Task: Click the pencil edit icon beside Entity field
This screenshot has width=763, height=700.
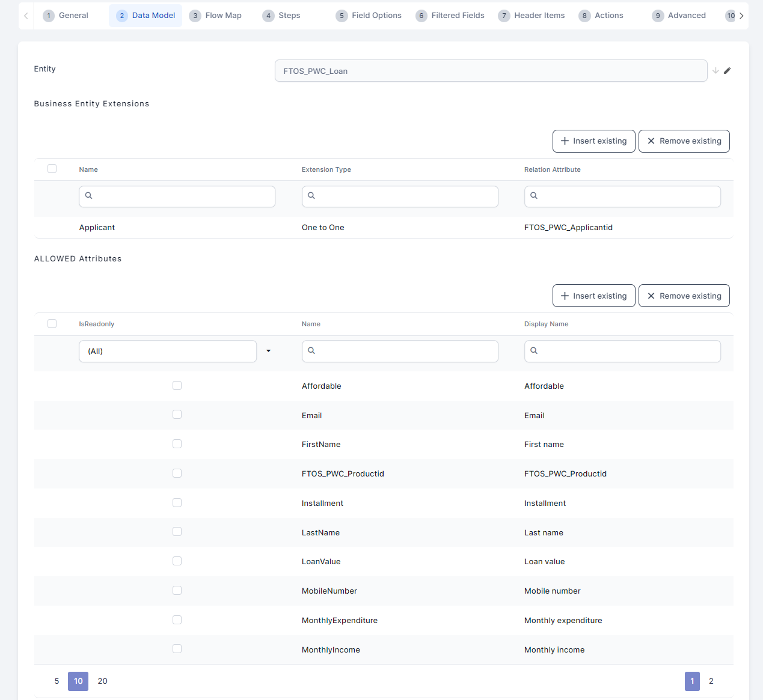Action: pos(727,71)
